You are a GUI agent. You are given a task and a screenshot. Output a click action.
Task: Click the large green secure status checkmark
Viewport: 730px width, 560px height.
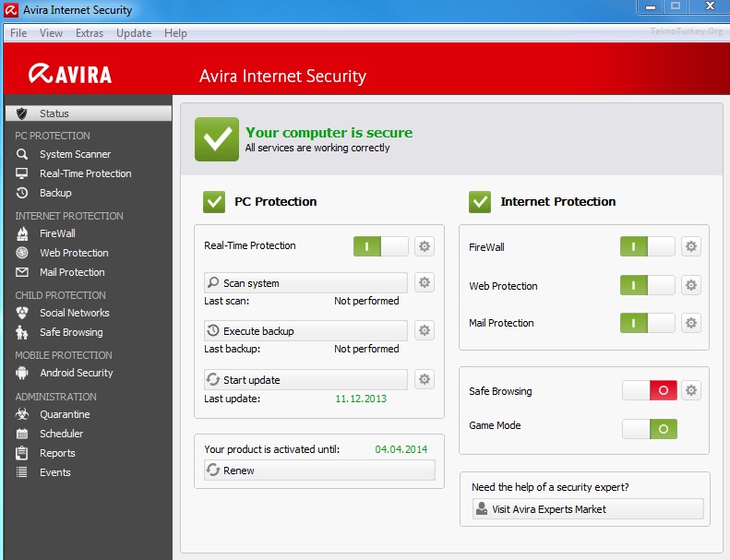pyautogui.click(x=217, y=139)
